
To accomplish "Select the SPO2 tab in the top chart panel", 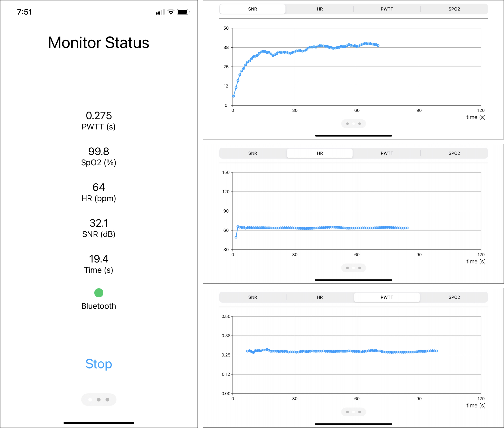I will tap(454, 9).
